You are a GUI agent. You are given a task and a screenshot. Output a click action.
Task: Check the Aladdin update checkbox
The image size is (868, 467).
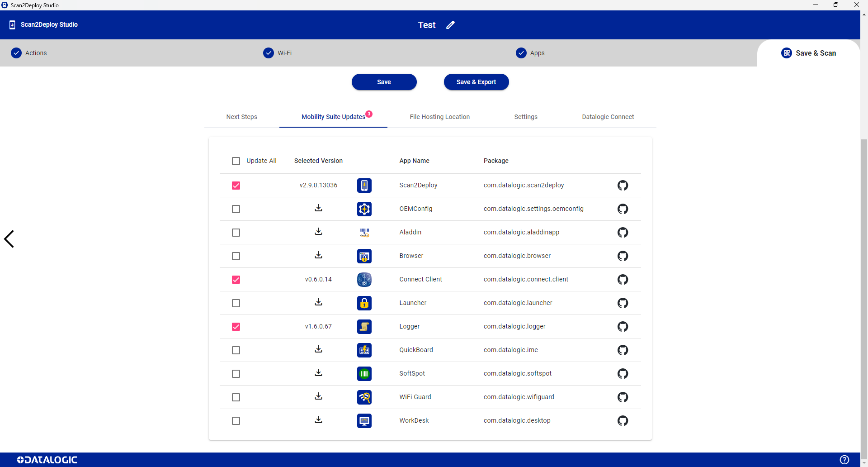tap(236, 233)
